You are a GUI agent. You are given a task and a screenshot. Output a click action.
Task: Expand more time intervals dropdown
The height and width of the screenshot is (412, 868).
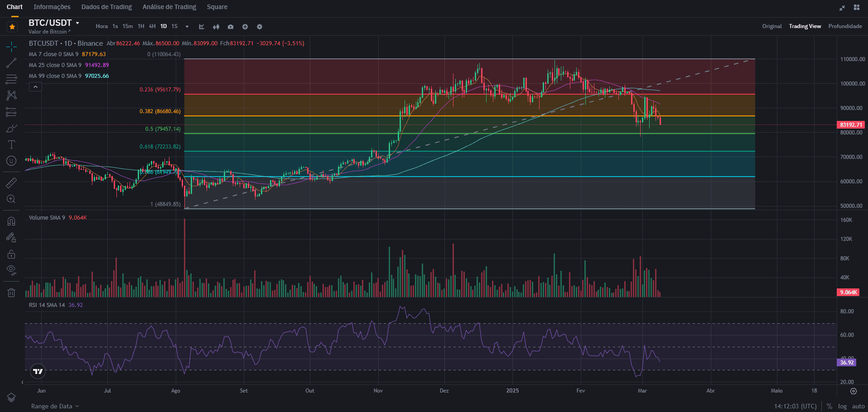(x=187, y=27)
